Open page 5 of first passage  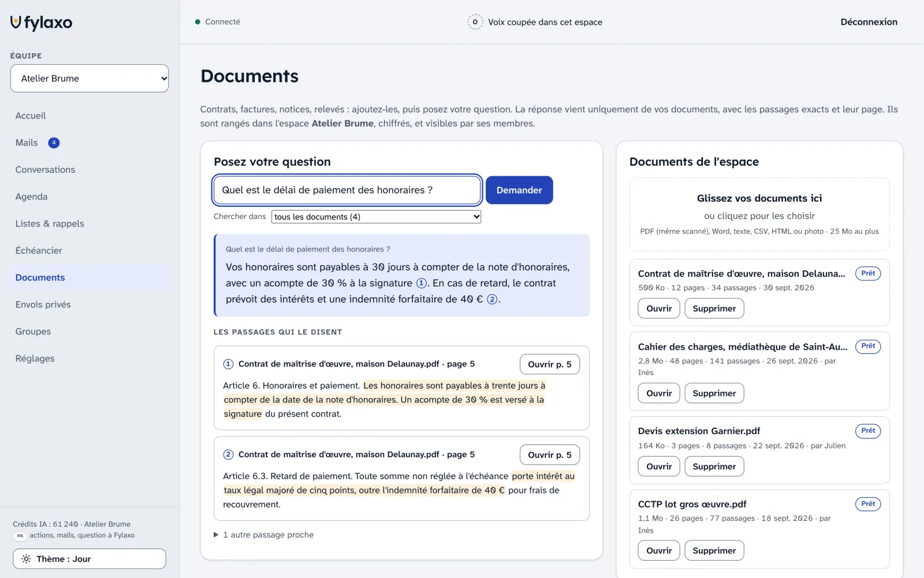click(550, 364)
